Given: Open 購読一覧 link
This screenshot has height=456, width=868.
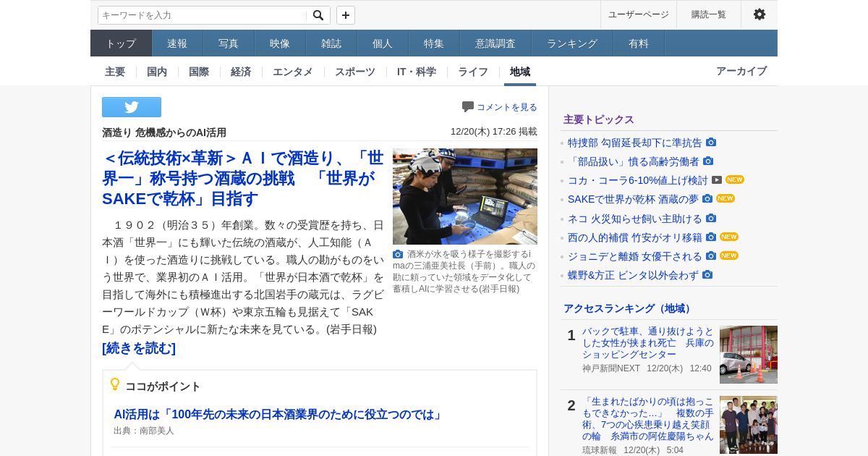Looking at the screenshot, I should coord(708,14).
